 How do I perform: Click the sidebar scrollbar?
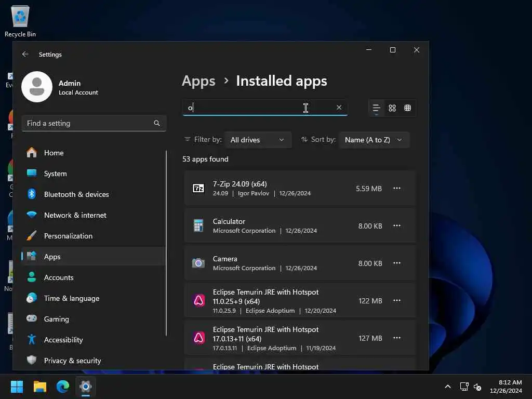[166, 243]
